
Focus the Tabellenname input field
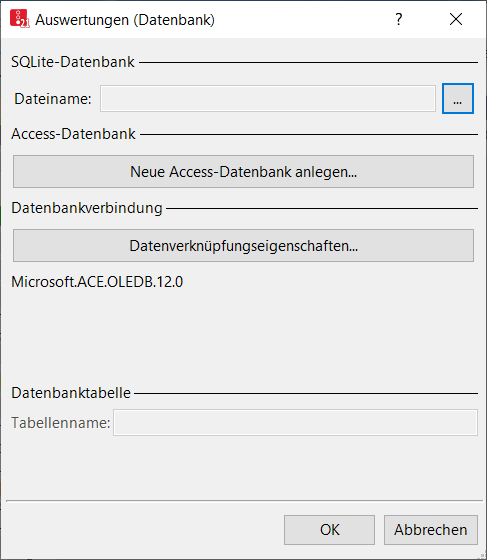295,422
